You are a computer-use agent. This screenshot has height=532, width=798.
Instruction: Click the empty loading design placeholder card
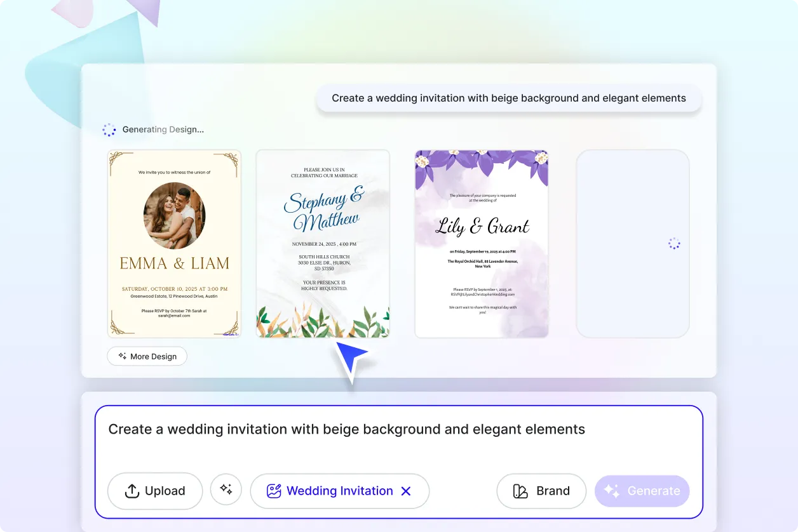(633, 244)
